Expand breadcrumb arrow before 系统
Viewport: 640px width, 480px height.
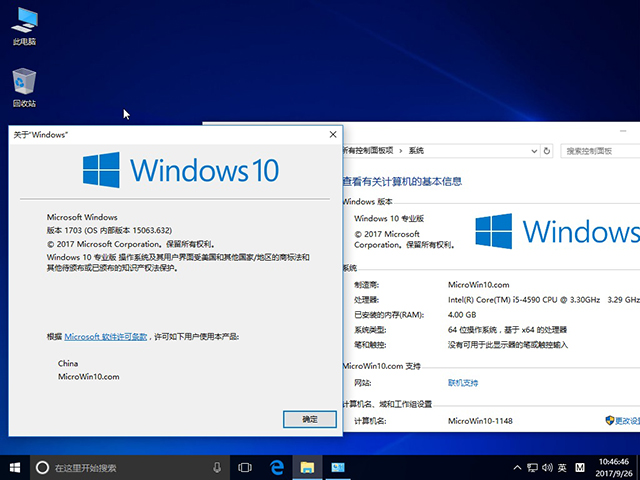click(400, 151)
